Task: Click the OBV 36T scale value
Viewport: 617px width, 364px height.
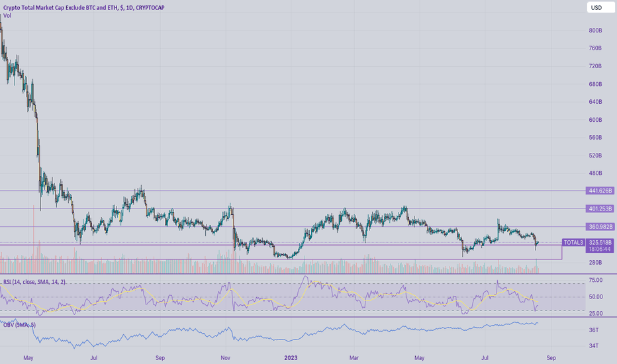Action: pyautogui.click(x=594, y=330)
